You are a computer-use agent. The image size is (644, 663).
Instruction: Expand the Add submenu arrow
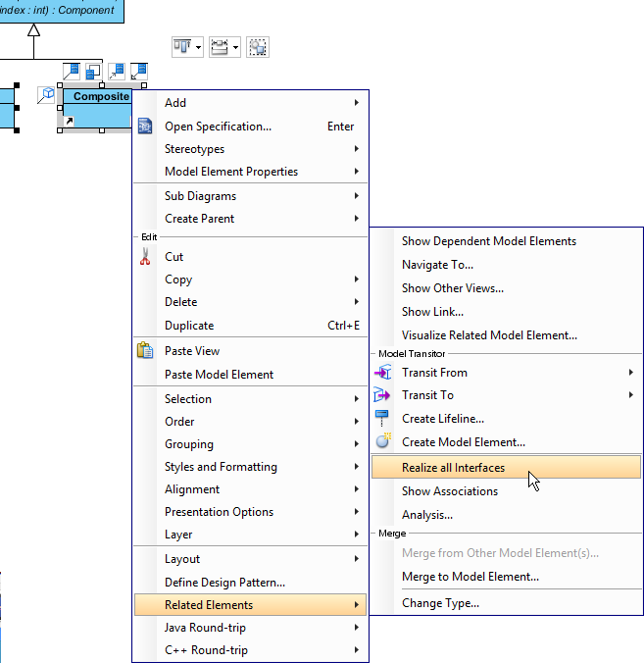(357, 102)
